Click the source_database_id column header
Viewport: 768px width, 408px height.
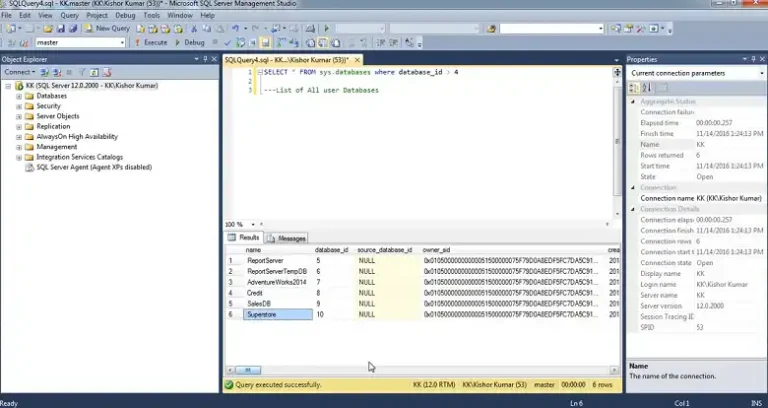(385, 250)
